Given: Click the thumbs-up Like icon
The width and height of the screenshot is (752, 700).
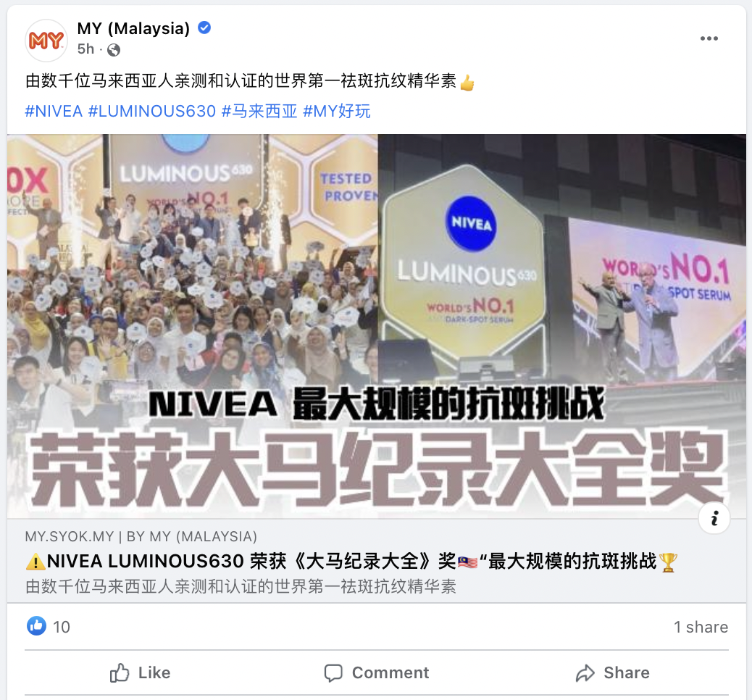Looking at the screenshot, I should (x=120, y=672).
